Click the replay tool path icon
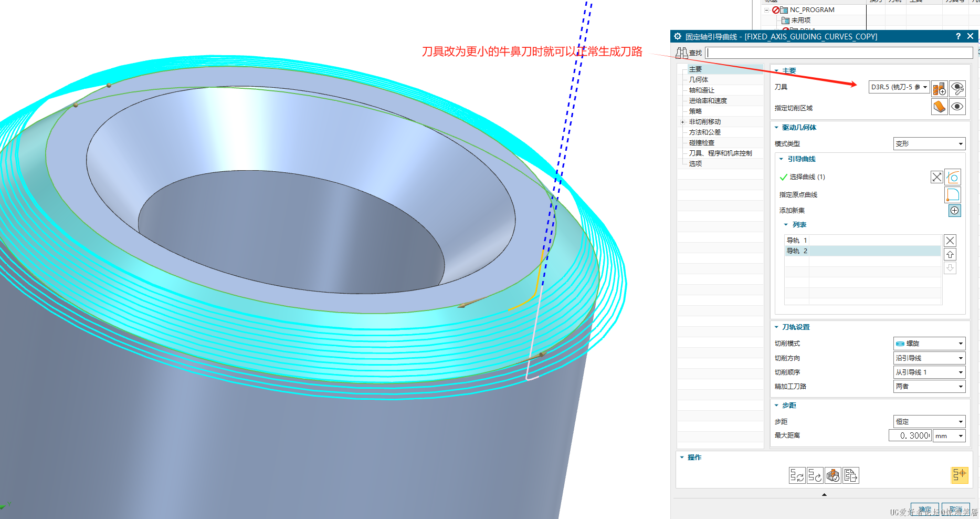The image size is (980, 519). tap(815, 475)
